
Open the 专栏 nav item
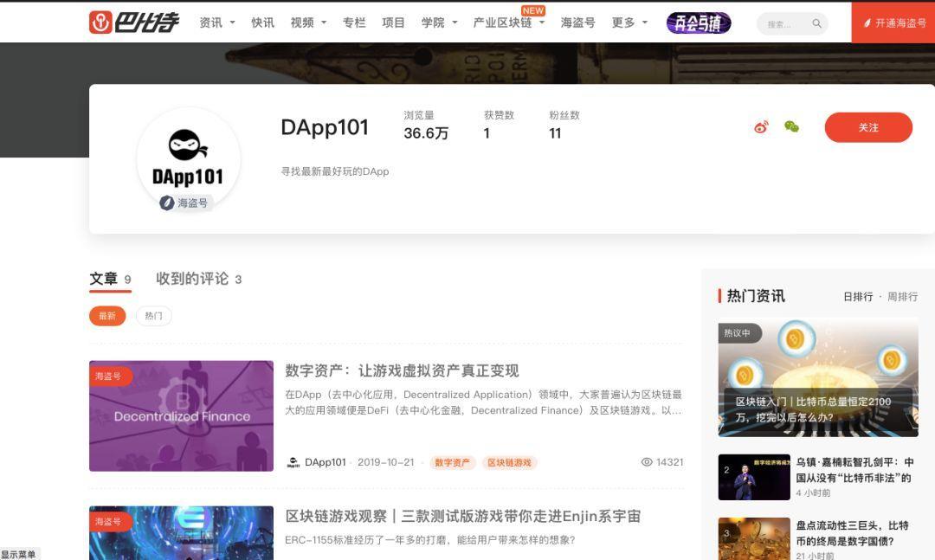pos(353,23)
